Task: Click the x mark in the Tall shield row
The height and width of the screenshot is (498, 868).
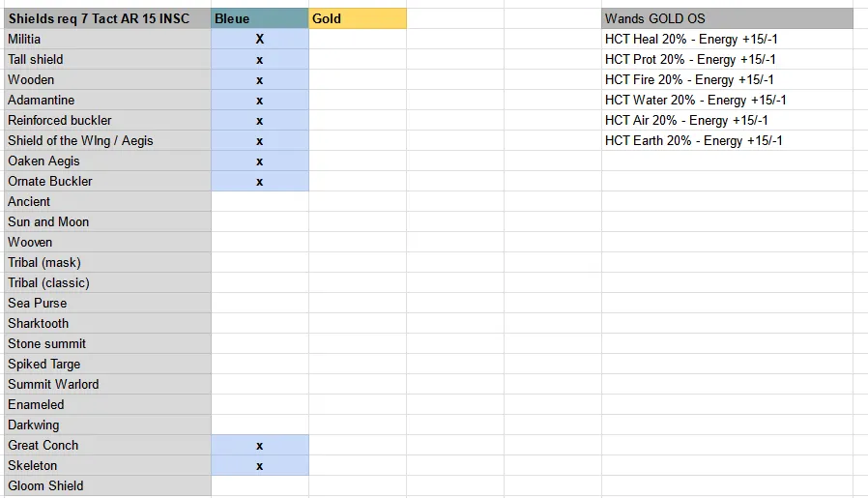Action: click(x=260, y=60)
